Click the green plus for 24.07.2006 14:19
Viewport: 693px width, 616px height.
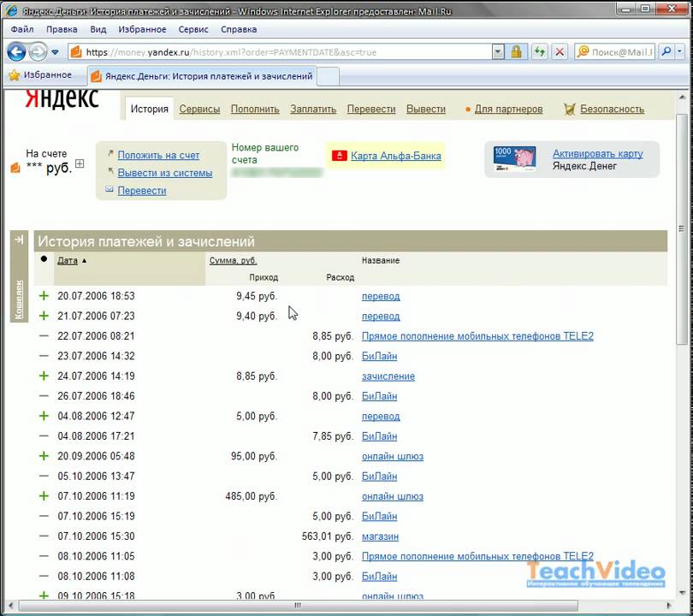click(44, 376)
